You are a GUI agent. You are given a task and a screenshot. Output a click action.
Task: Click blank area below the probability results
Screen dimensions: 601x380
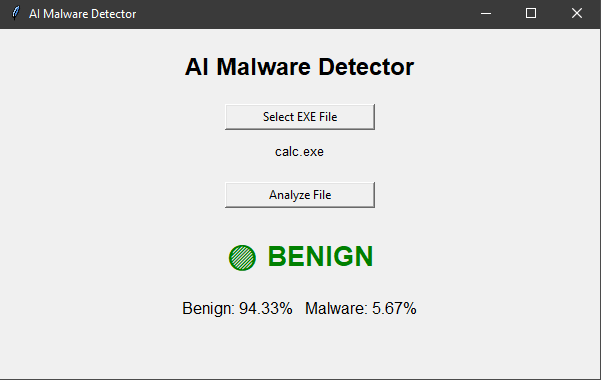tap(299, 349)
